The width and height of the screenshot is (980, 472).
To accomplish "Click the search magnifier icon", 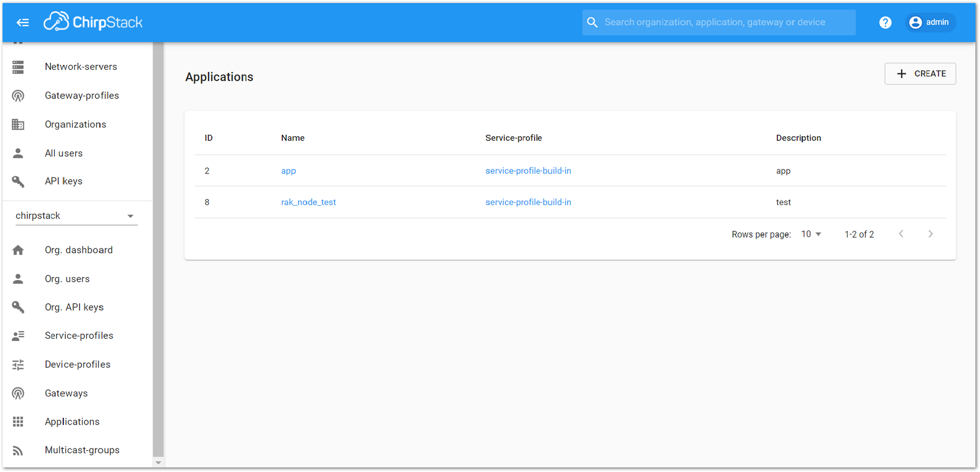I will click(x=592, y=22).
